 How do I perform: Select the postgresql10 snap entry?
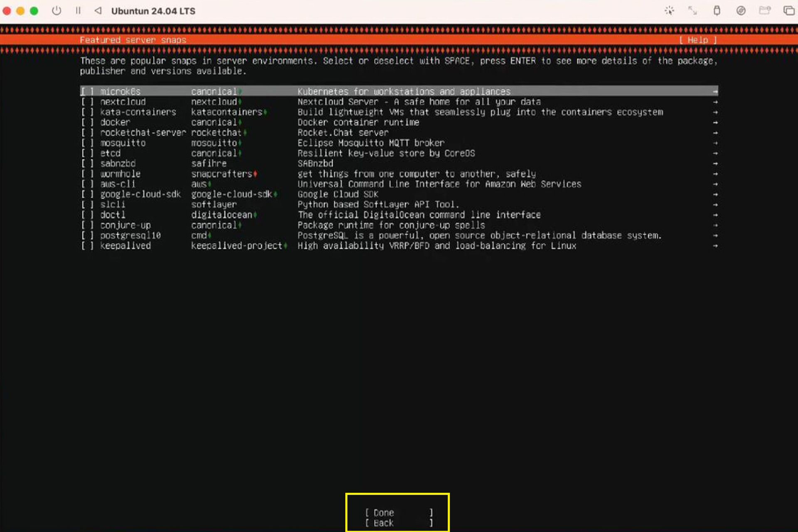399,236
